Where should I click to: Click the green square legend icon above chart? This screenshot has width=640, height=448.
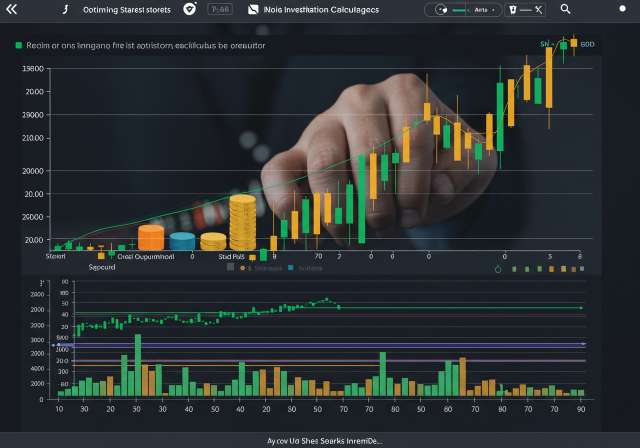tap(19, 45)
